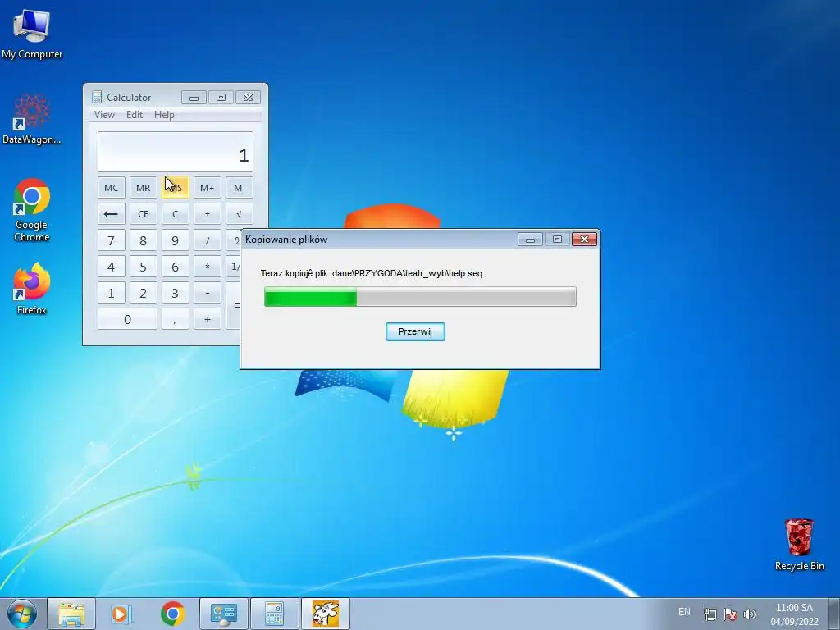Click the C clear button

click(x=176, y=214)
